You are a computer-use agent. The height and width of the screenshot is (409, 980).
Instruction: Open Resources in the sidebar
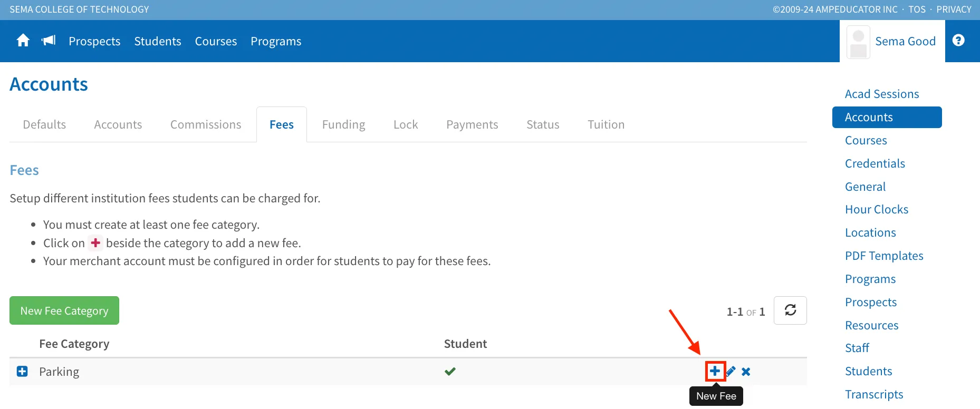click(x=872, y=325)
